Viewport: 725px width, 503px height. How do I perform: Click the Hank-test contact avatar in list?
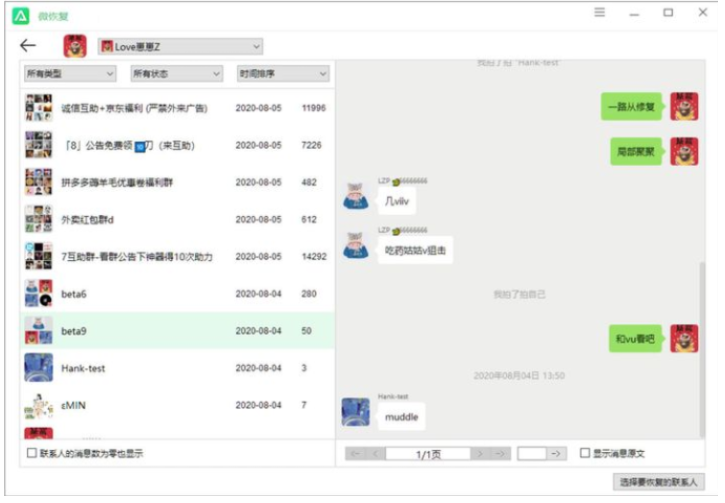coord(39,368)
